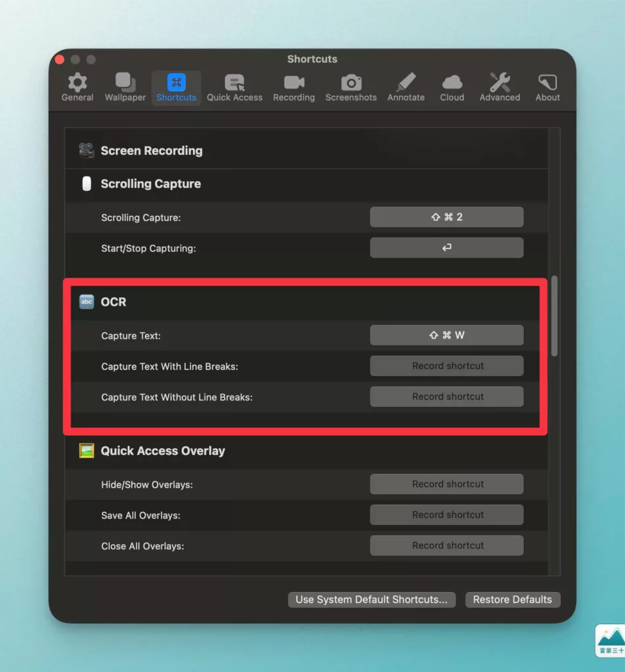Record shortcut for Hide/Show Overlays
The width and height of the screenshot is (625, 672).
click(446, 484)
